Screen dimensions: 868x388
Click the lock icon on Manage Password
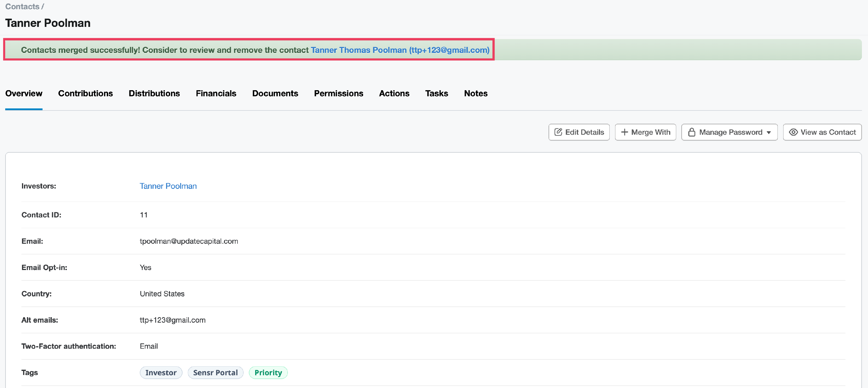click(692, 132)
